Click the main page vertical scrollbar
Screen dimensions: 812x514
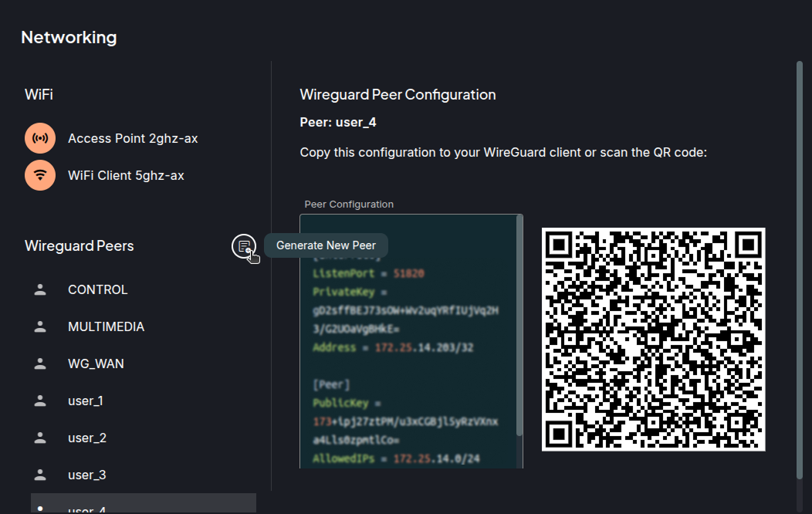(x=800, y=270)
